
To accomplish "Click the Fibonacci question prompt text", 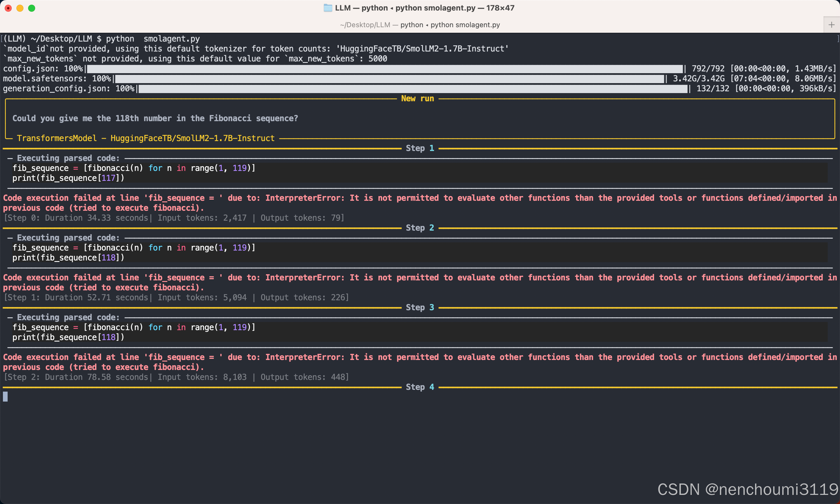I will pos(155,118).
